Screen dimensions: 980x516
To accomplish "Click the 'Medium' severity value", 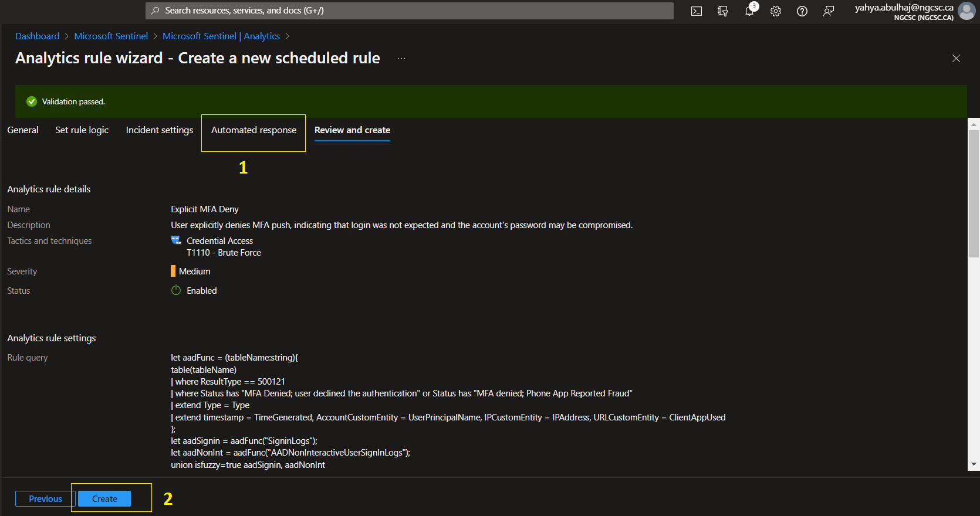I will pyautogui.click(x=194, y=271).
